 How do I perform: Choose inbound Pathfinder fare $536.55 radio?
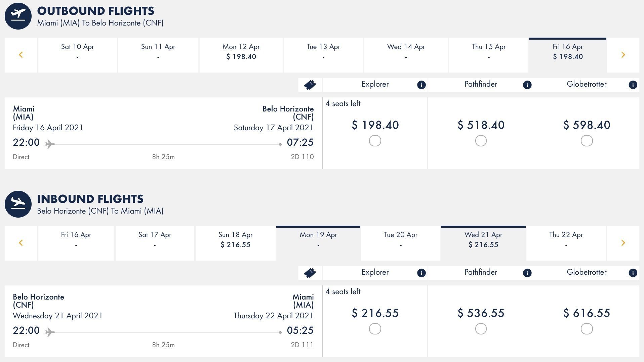pos(481,329)
